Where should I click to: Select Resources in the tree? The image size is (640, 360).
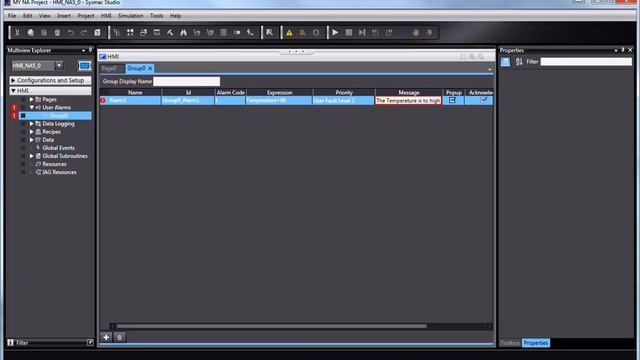54,164
